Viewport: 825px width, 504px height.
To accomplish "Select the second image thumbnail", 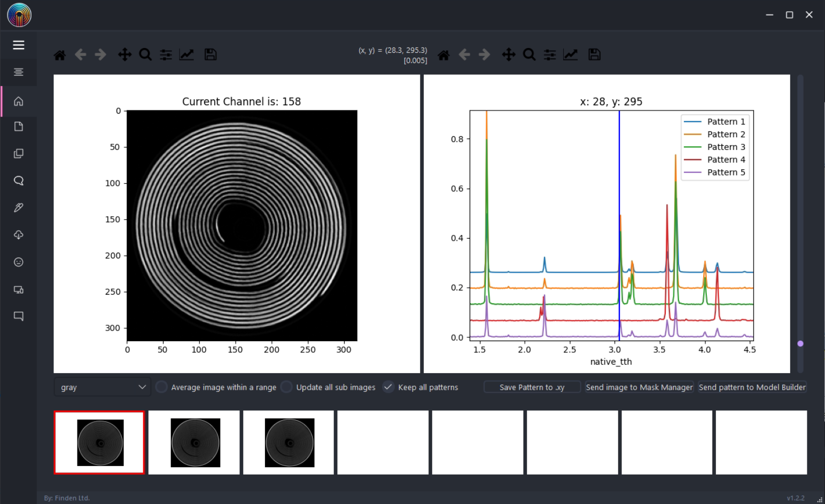I will [x=194, y=443].
